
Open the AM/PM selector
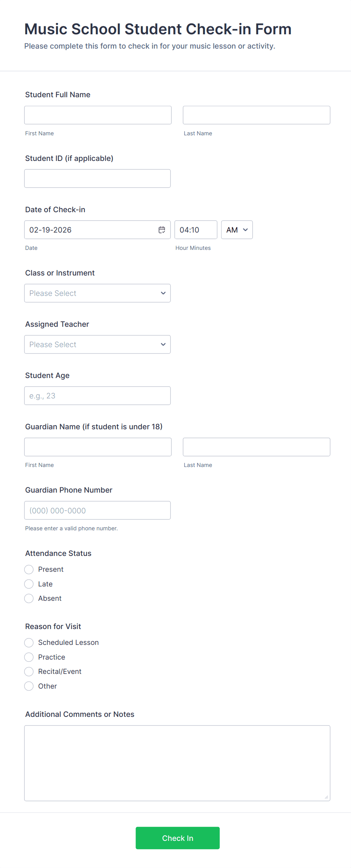coord(237,230)
